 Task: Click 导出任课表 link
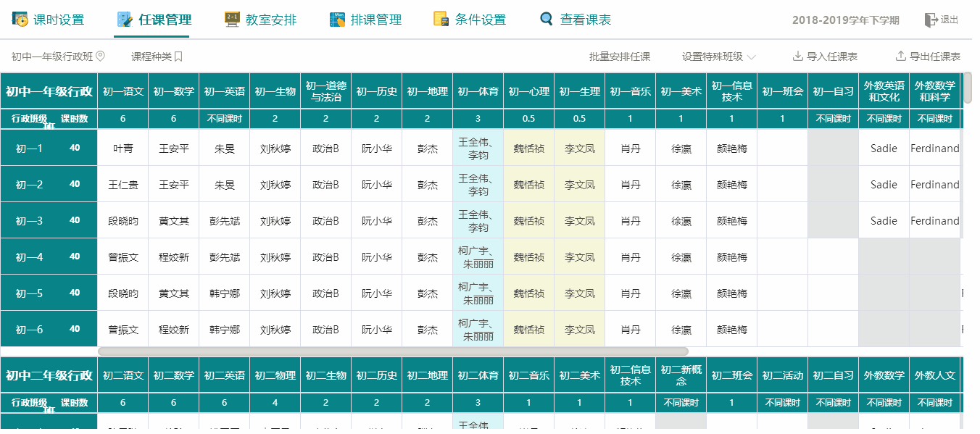coord(935,57)
